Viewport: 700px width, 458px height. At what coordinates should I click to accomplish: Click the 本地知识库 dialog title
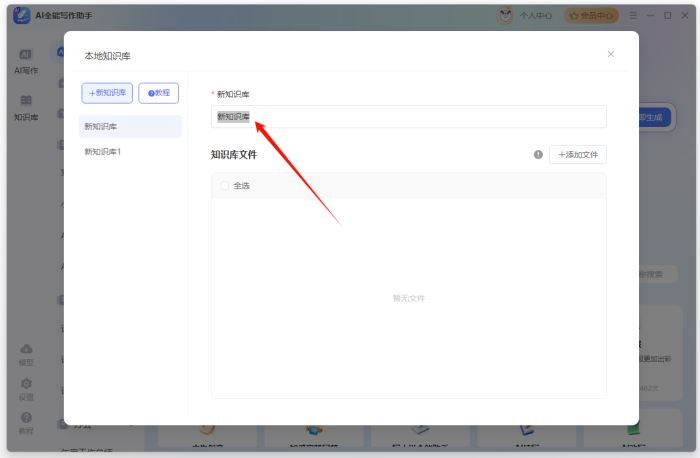[108, 56]
